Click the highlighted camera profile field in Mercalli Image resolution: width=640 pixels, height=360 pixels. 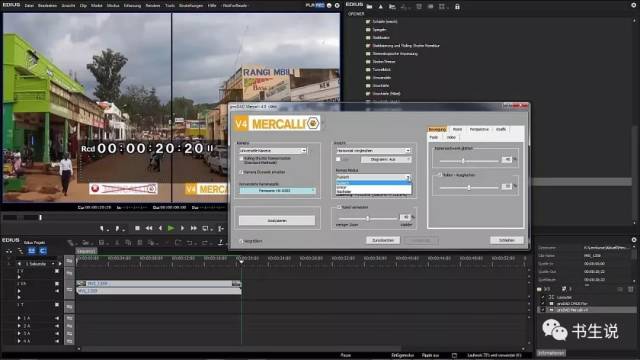click(277, 191)
